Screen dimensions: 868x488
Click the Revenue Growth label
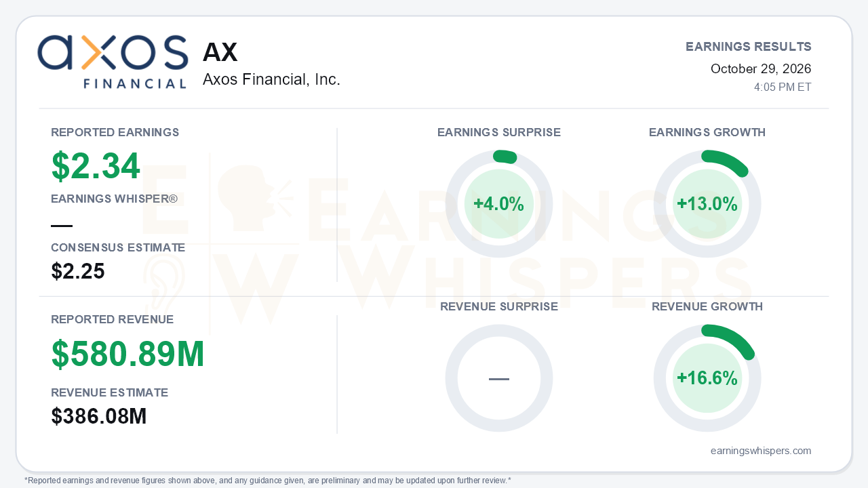pos(707,306)
